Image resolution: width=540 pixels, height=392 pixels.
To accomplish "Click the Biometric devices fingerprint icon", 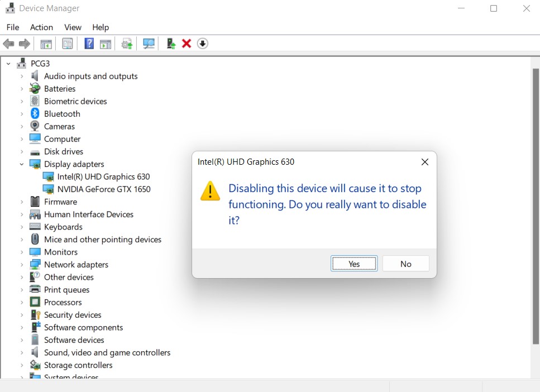I will 35,101.
